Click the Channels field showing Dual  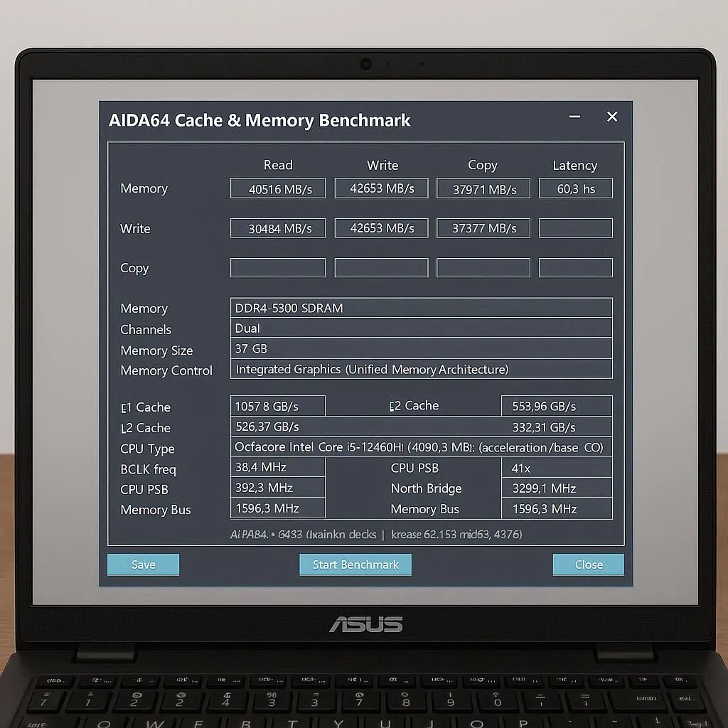tap(421, 328)
